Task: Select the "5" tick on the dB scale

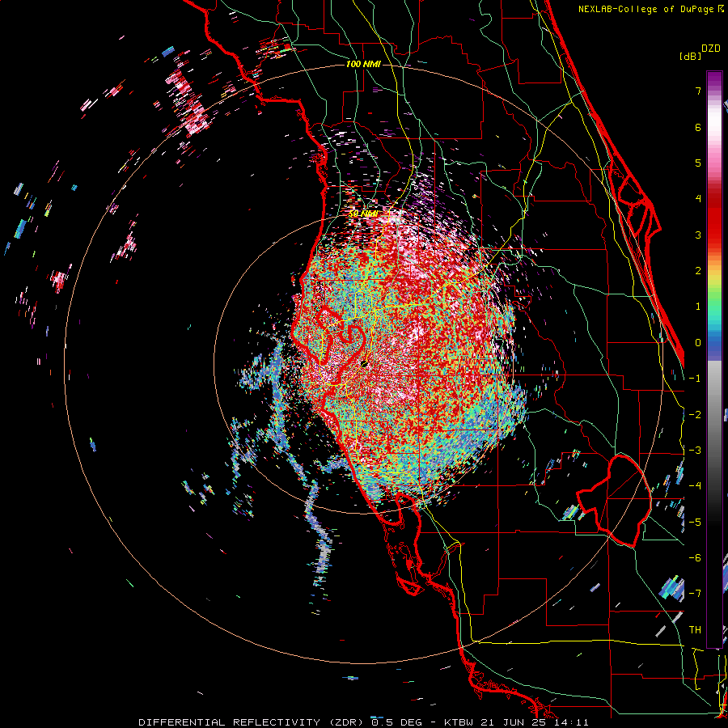Action: pos(698,163)
